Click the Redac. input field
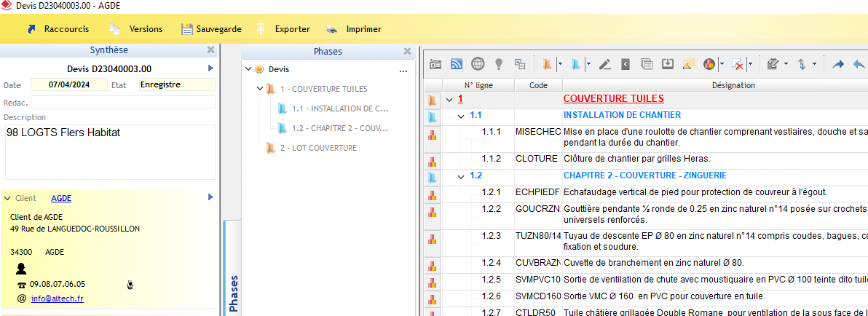The image size is (868, 316). click(122, 102)
